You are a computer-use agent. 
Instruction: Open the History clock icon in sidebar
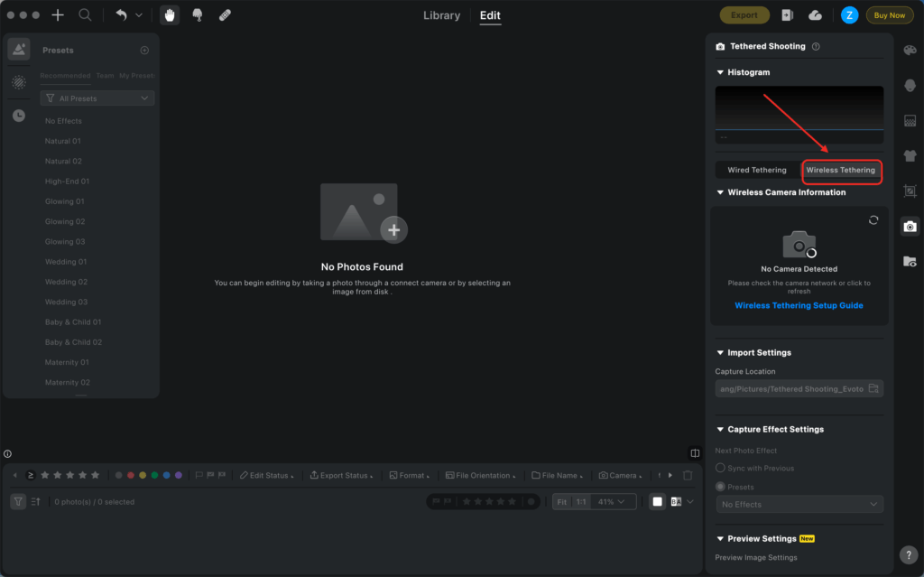(x=19, y=116)
